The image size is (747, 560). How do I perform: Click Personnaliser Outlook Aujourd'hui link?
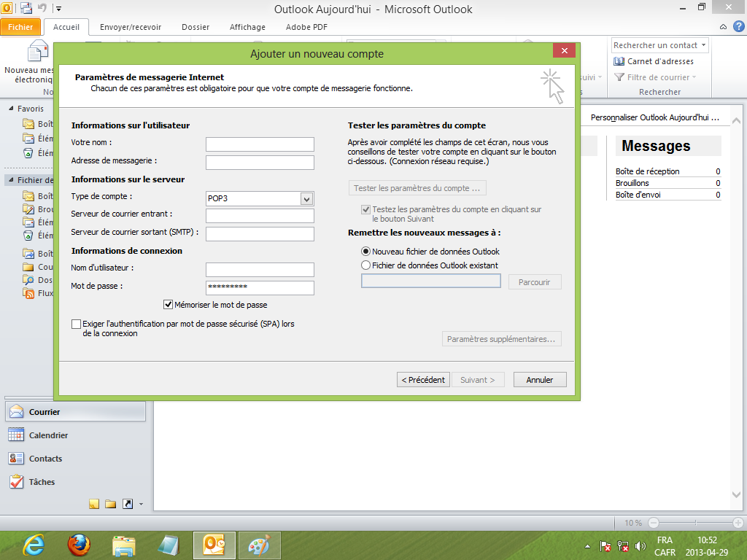(x=655, y=117)
